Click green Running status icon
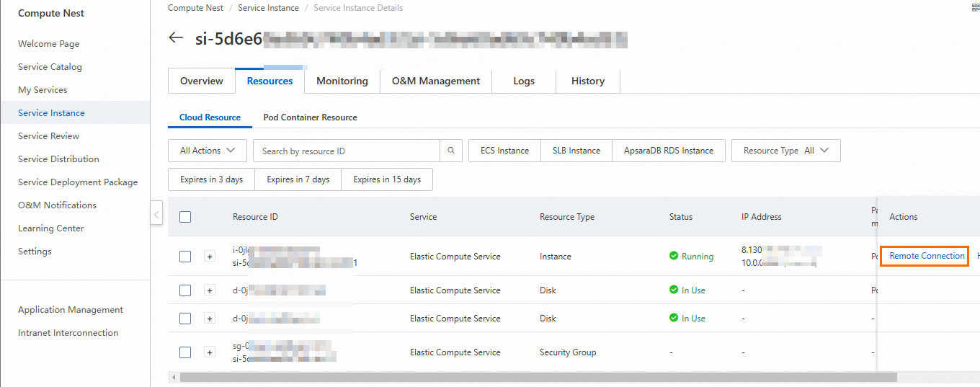 click(x=674, y=256)
